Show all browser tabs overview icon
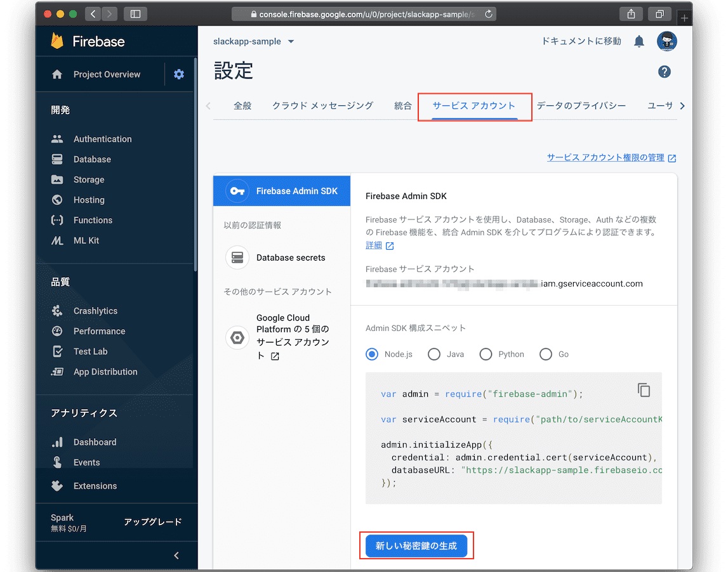The width and height of the screenshot is (728, 572). (659, 15)
